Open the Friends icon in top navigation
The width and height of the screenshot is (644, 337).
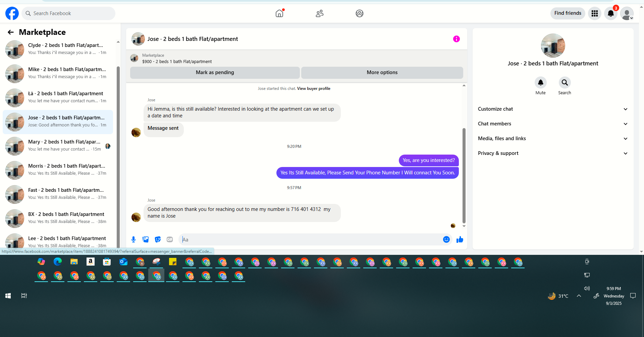click(x=320, y=13)
